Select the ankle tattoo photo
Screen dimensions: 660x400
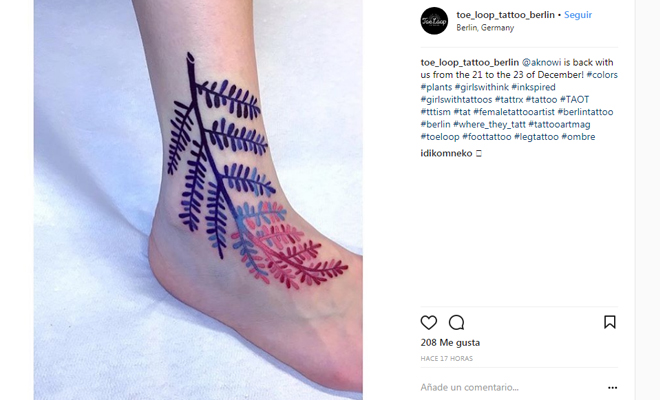198,200
